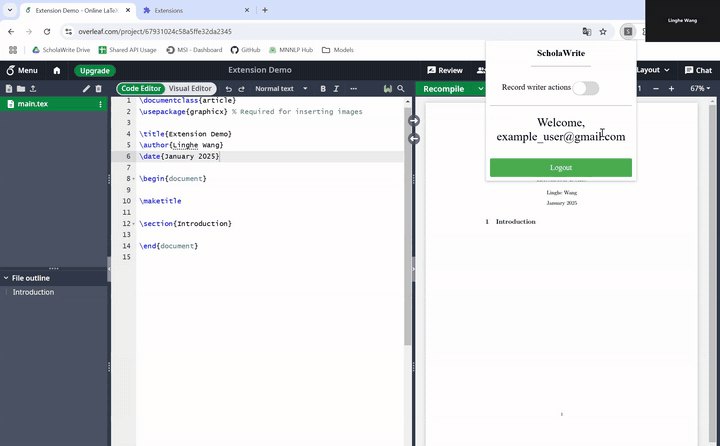The width and height of the screenshot is (720, 446).
Task: Open ScholaWrite Drive bookmark
Action: pos(61,50)
